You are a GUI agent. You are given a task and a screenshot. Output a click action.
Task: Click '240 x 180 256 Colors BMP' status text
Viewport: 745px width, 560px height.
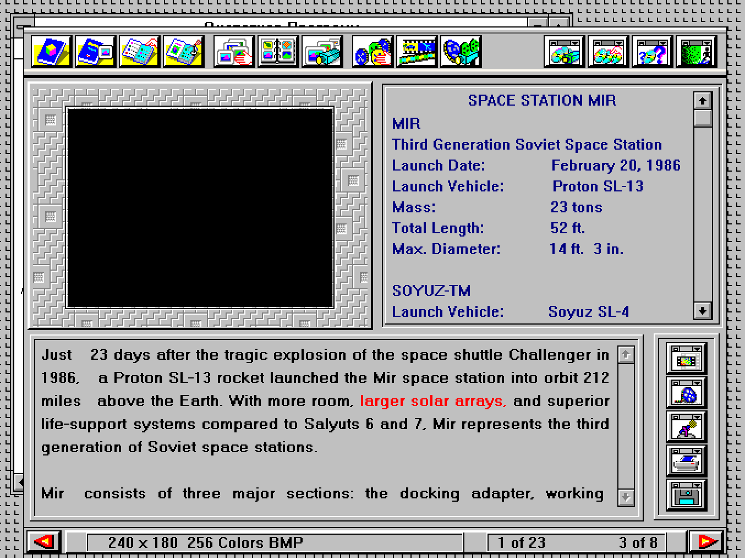coord(205,543)
